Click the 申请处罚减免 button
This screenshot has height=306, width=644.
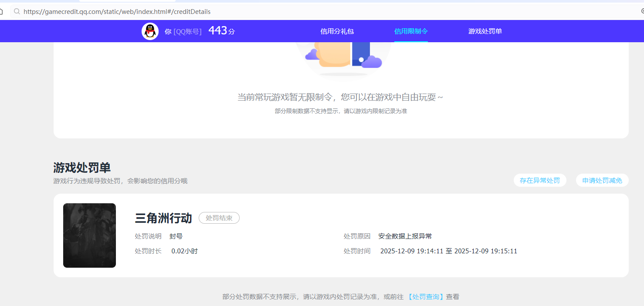click(x=602, y=180)
